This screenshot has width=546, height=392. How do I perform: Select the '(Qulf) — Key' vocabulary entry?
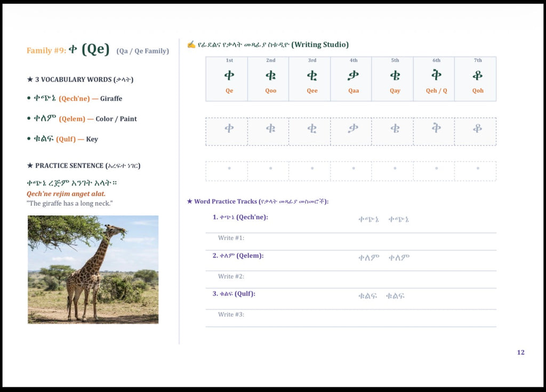pyautogui.click(x=63, y=139)
